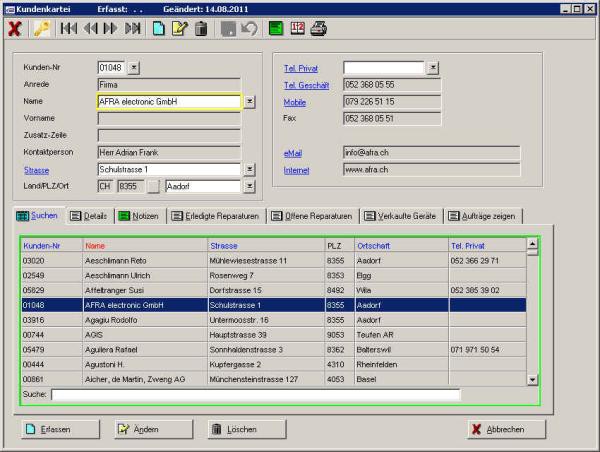Open the Tel. Privat dropdown
This screenshot has height=452, width=600.
[433, 67]
